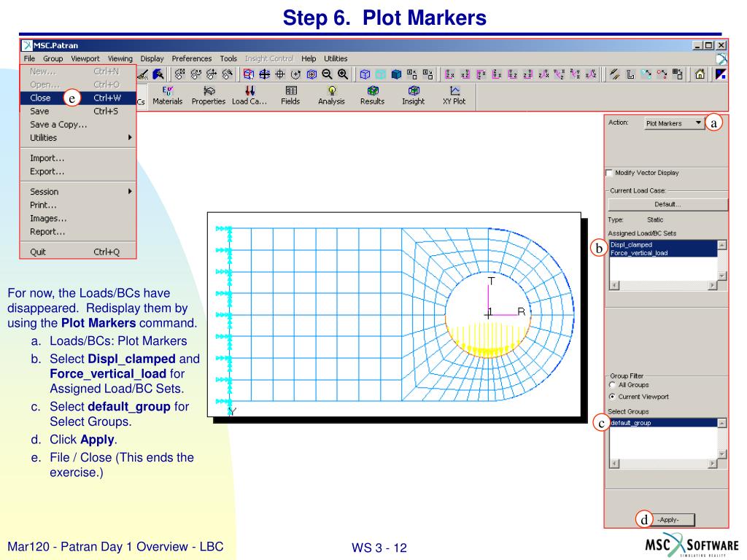The image size is (747, 560).
Task: Click the view corners zoom box icon
Action: point(249,74)
